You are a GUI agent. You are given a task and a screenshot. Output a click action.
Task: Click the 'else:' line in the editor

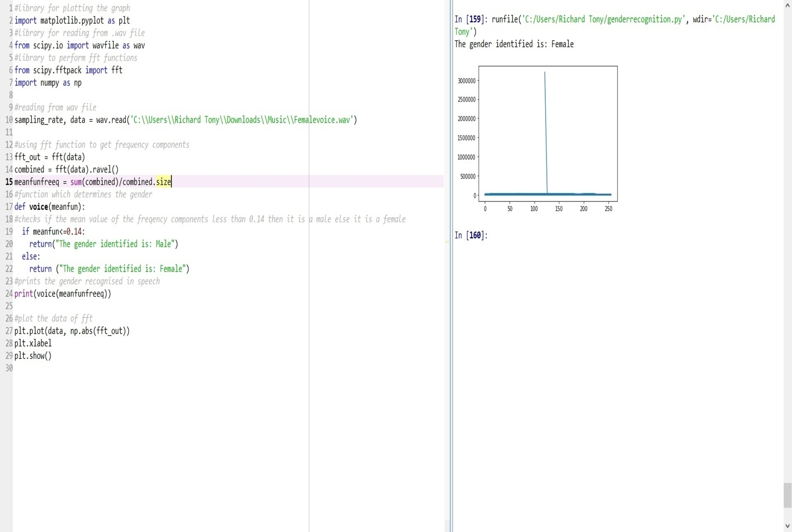click(31, 256)
